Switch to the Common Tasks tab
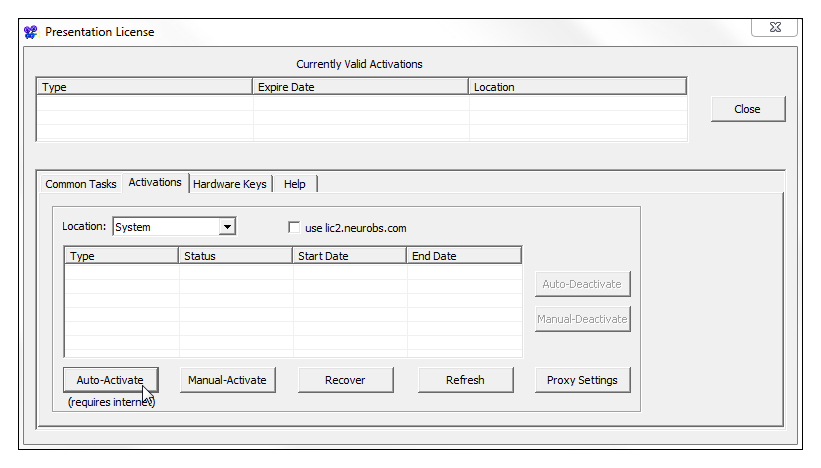821x468 pixels. pos(81,184)
